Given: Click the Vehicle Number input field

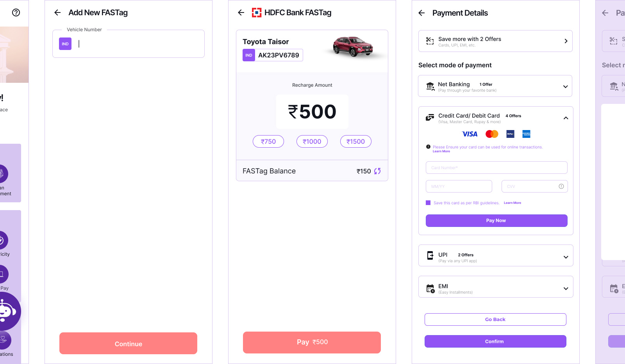Looking at the screenshot, I should point(129,44).
